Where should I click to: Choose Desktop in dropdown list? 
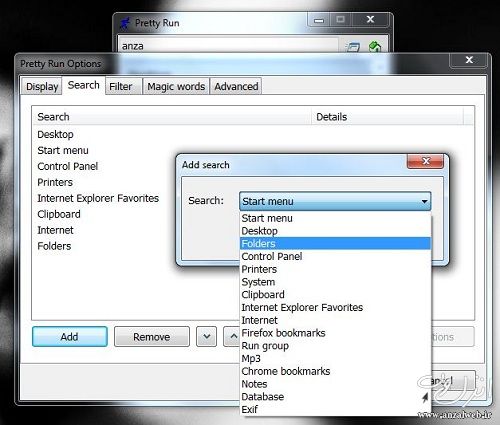coord(335,231)
